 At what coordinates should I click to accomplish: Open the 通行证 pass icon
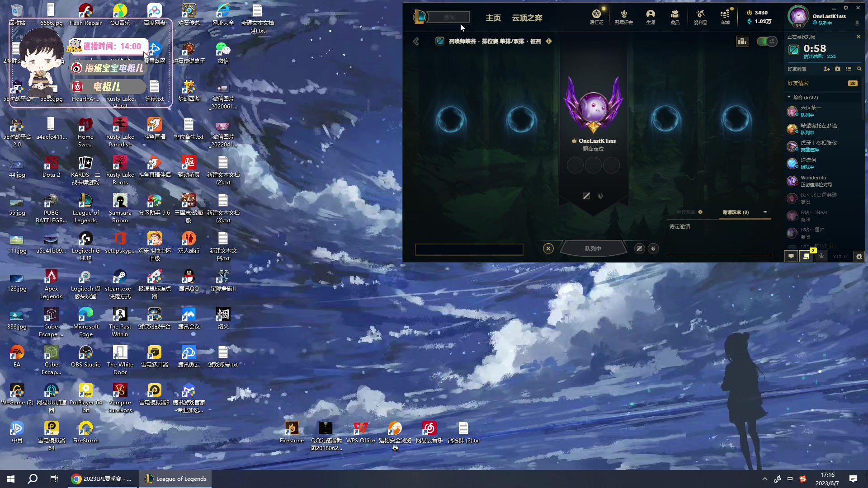[596, 17]
